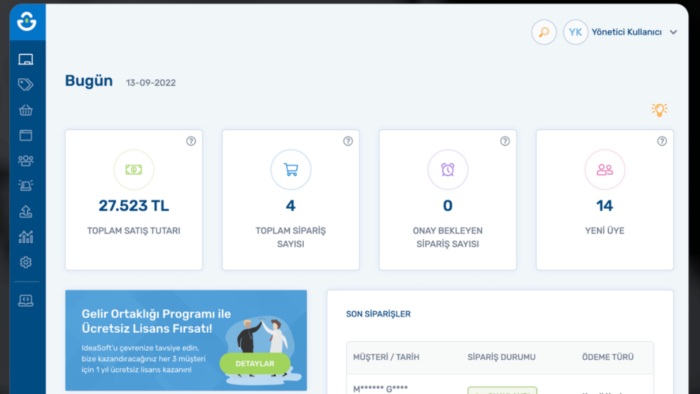The height and width of the screenshot is (394, 700).
Task: Click the MÜŞTERİ / TARİH column header
Action: pyautogui.click(x=386, y=357)
